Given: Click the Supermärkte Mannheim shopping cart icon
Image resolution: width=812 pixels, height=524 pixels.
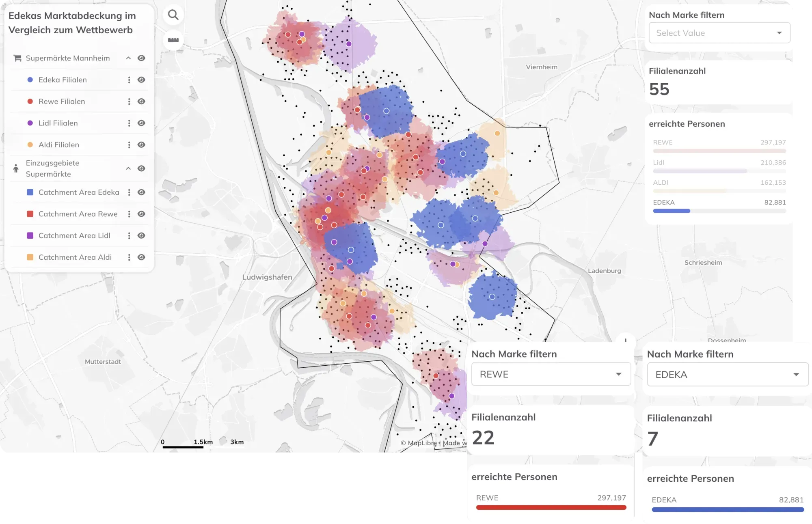Looking at the screenshot, I should pos(17,58).
